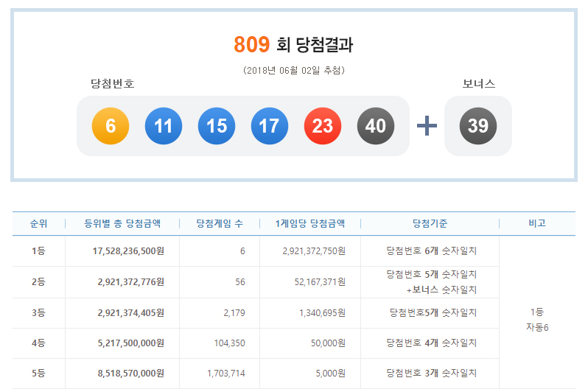The image size is (588, 389).
Task: Click the bonus ball number 39
Action: coord(478,126)
